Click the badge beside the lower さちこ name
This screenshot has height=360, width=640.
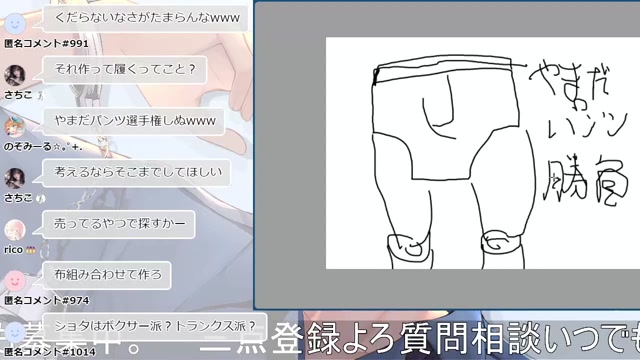[40, 199]
